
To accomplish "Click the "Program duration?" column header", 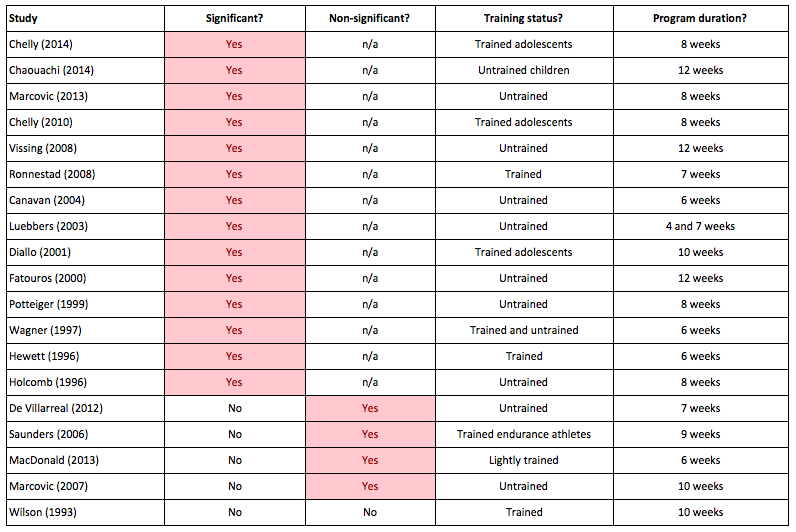I will (699, 18).
